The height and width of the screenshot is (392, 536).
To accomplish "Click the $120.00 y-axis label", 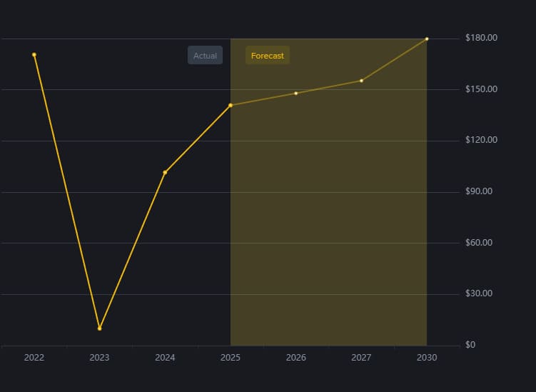I will point(482,140).
